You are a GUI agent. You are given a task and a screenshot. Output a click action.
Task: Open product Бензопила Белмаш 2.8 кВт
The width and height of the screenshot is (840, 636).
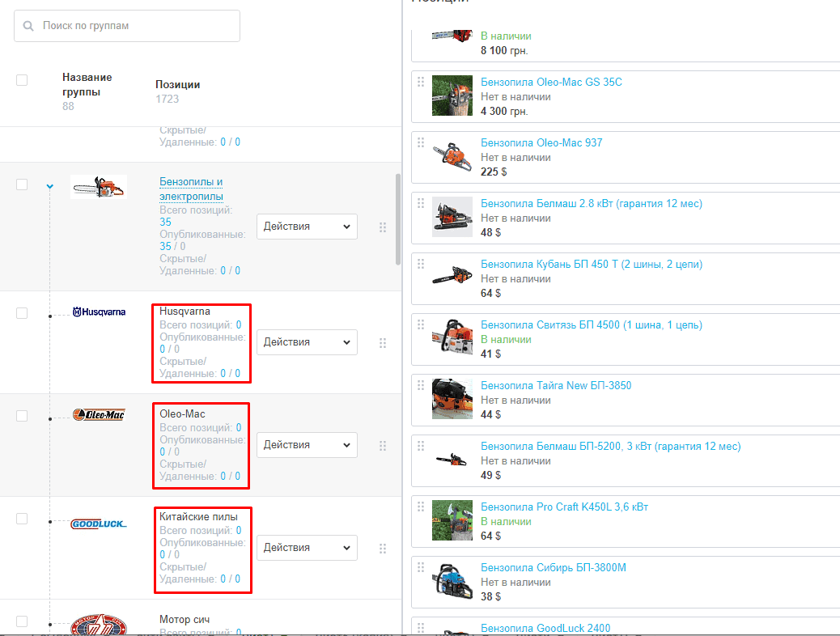coord(592,204)
